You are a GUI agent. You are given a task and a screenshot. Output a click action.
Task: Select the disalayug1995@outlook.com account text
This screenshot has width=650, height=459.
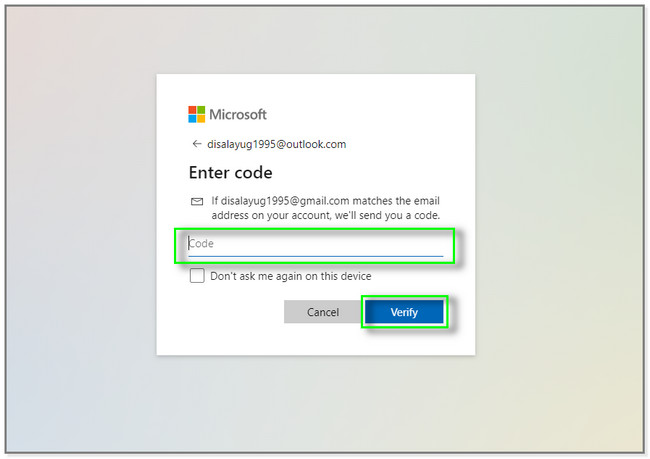coord(276,144)
